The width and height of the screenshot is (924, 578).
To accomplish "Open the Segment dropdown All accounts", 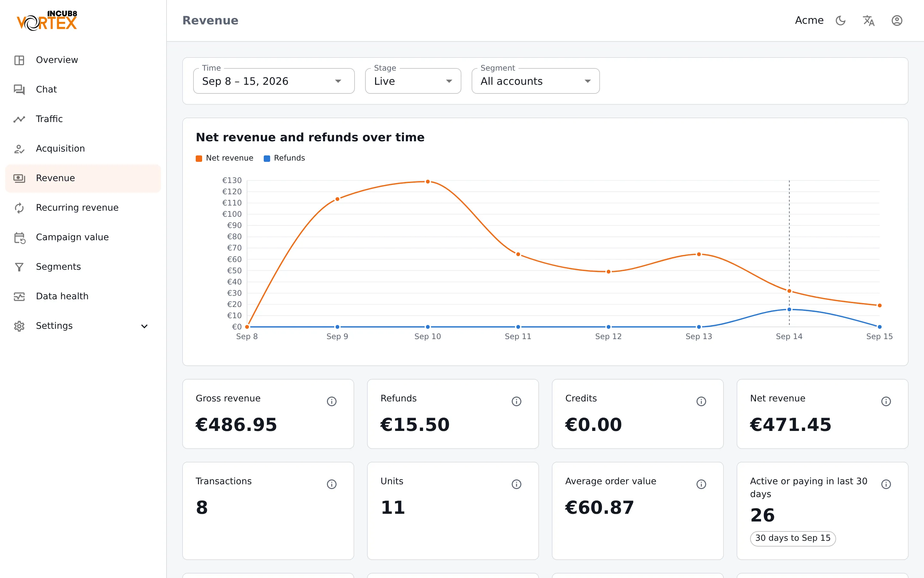I will (536, 81).
